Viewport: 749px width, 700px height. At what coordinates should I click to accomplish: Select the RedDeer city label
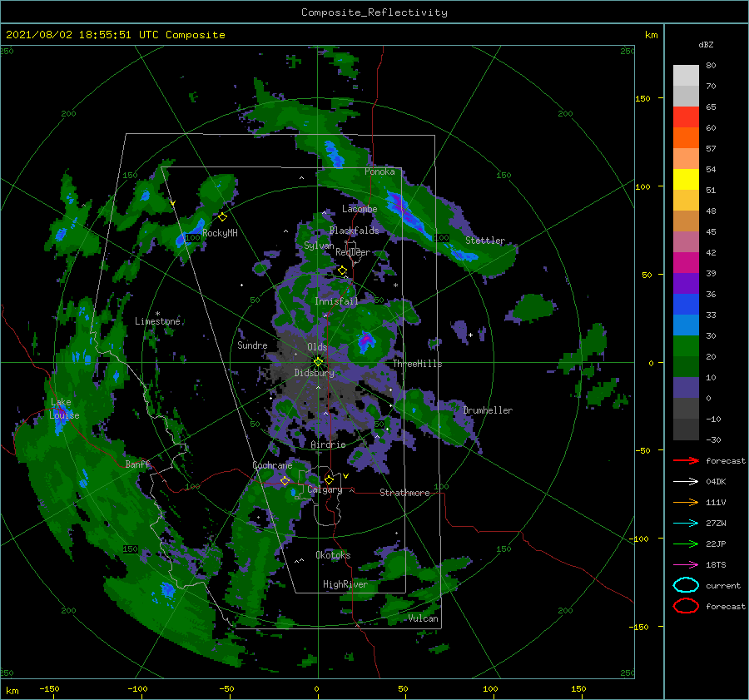[353, 252]
